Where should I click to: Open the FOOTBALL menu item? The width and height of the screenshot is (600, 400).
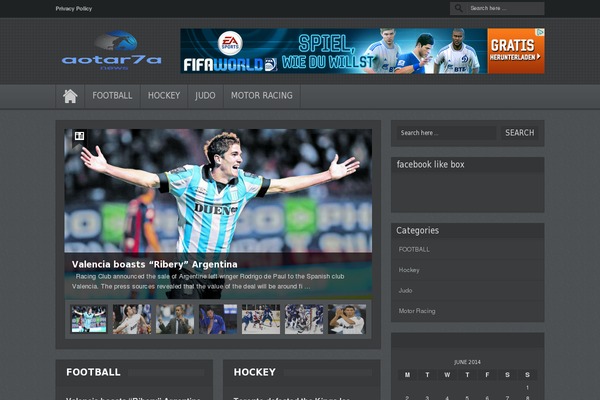tap(112, 96)
